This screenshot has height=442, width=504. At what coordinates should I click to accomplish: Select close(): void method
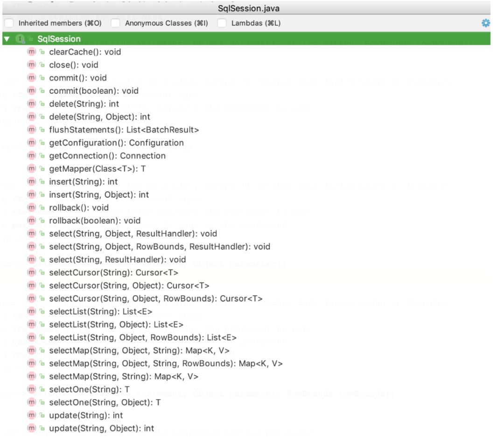pos(74,64)
